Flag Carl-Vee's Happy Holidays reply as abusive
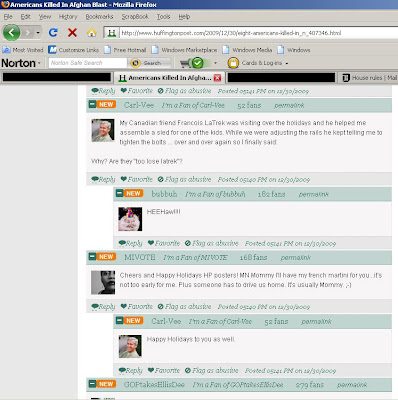 (x=211, y=370)
